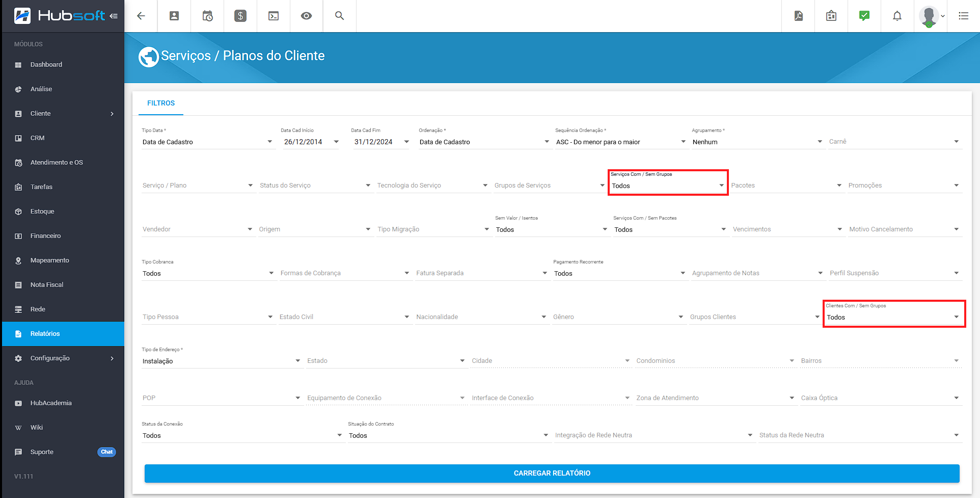Open Caixa Óptica dropdown
The image size is (980, 498).
click(x=881, y=398)
